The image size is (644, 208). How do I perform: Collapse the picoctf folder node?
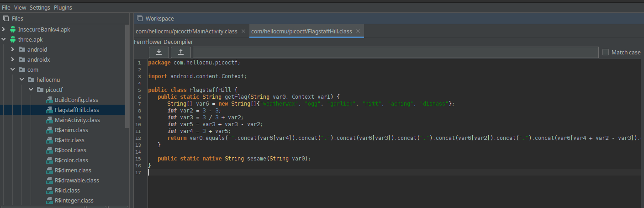coord(32,90)
